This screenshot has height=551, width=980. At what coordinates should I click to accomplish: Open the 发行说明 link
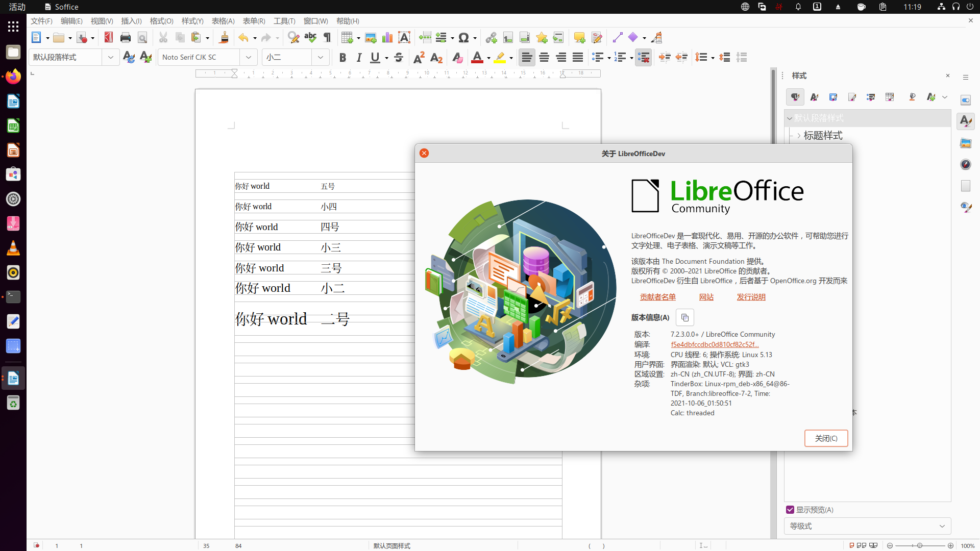[x=751, y=297]
